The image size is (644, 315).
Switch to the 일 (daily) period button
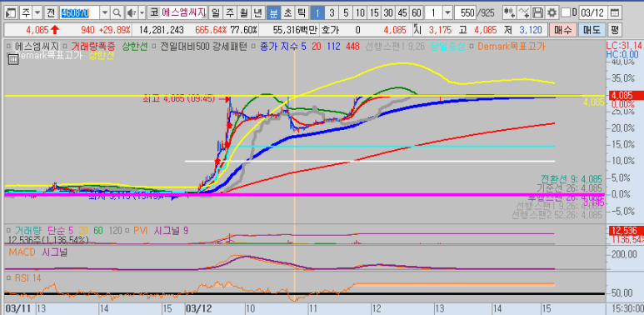[215, 13]
